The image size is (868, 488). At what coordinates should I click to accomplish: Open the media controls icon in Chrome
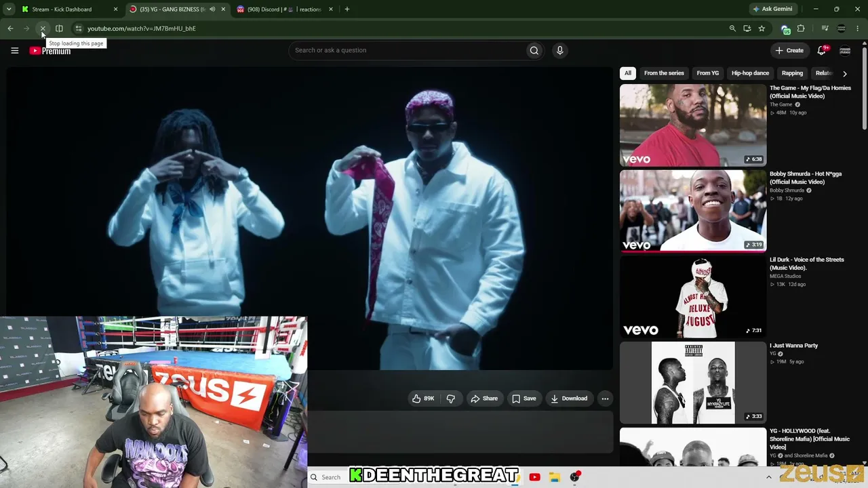pyautogui.click(x=825, y=28)
